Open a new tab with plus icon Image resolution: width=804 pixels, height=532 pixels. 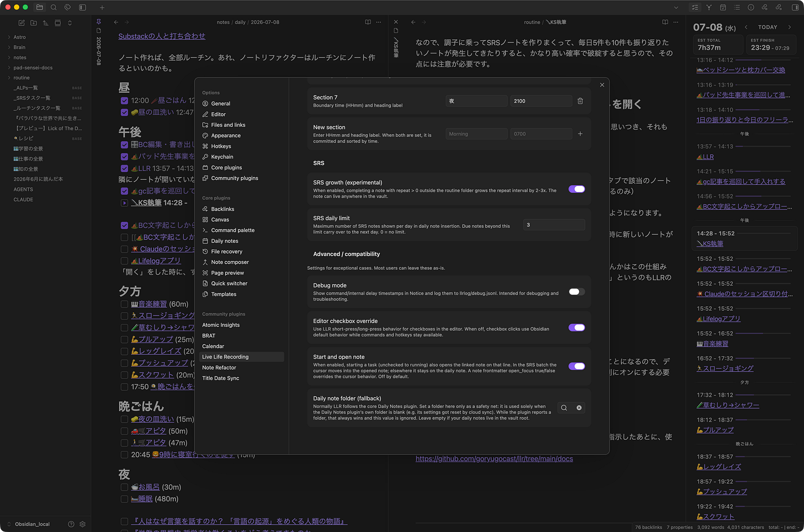[102, 8]
